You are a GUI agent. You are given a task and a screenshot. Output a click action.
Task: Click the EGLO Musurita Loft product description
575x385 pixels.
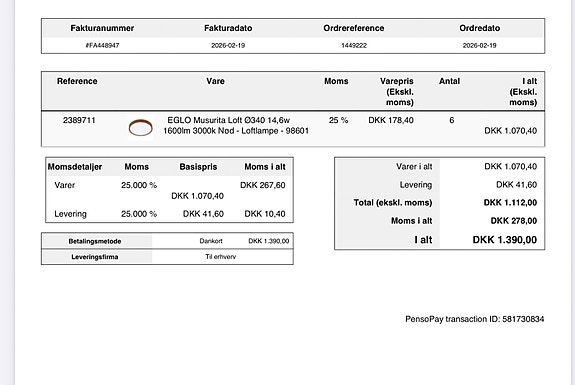[236, 125]
